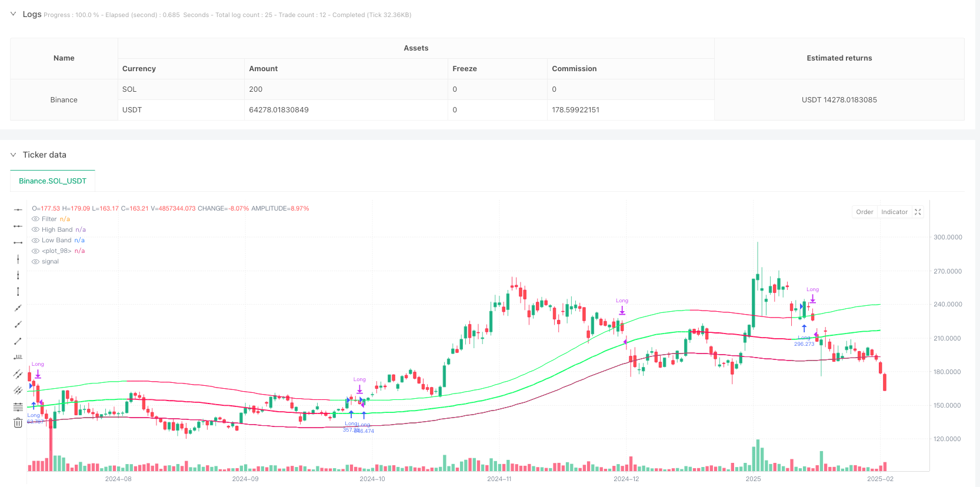Click the fullscreen chart icon
Image resolution: width=980 pixels, height=487 pixels.
tap(918, 212)
